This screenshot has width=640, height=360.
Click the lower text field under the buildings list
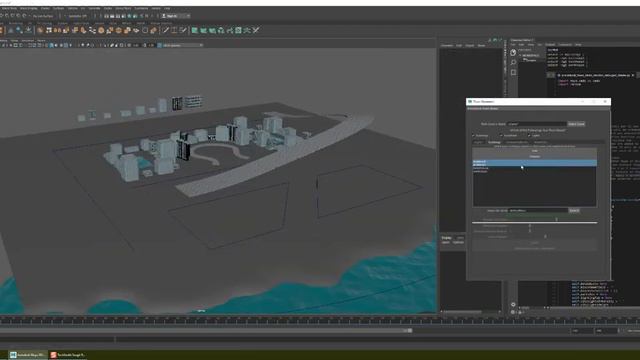pyautogui.click(x=538, y=211)
